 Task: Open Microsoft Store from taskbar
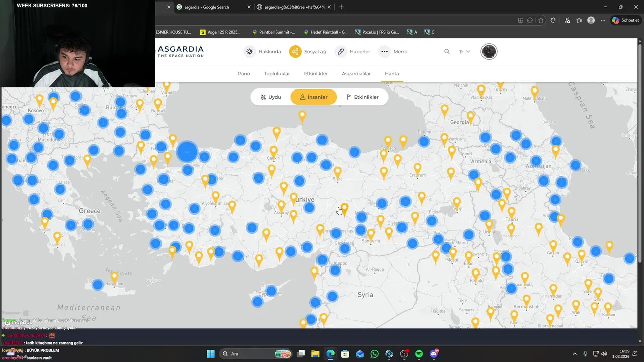pos(345,354)
